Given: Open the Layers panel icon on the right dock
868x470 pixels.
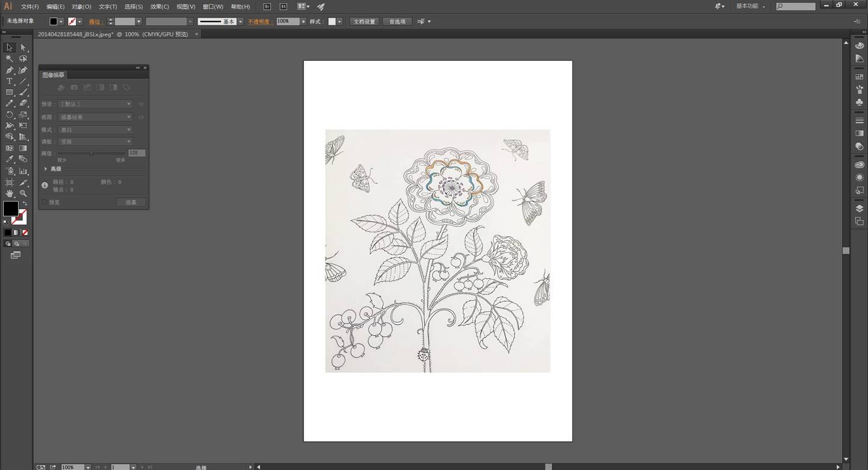Looking at the screenshot, I should [860, 208].
